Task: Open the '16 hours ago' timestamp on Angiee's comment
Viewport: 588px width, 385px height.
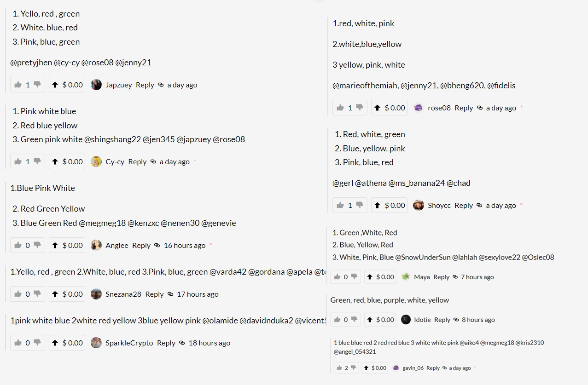Action: 185,246
